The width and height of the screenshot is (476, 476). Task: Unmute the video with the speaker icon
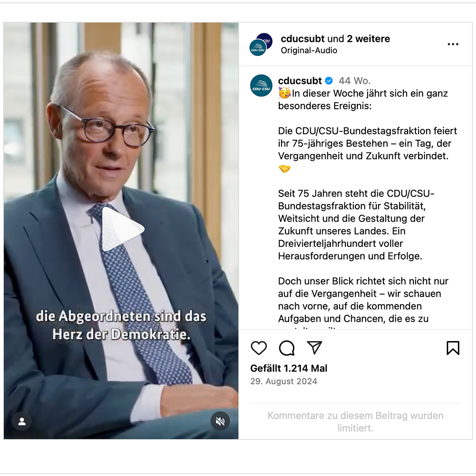(x=220, y=421)
